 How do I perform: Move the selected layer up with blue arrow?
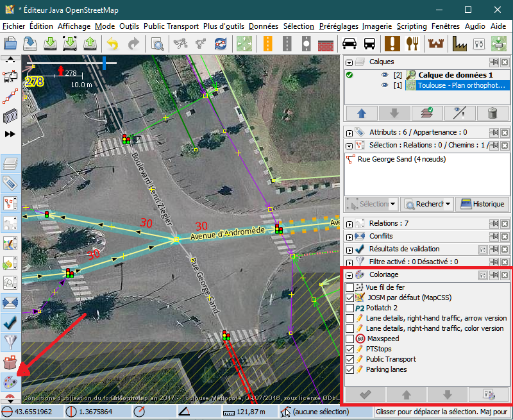[x=361, y=113]
